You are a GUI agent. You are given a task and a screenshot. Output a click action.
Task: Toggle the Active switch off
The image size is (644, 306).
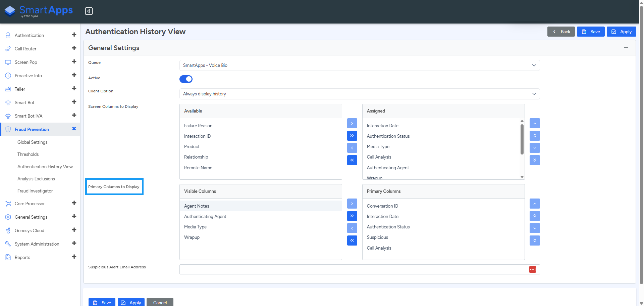pos(186,79)
